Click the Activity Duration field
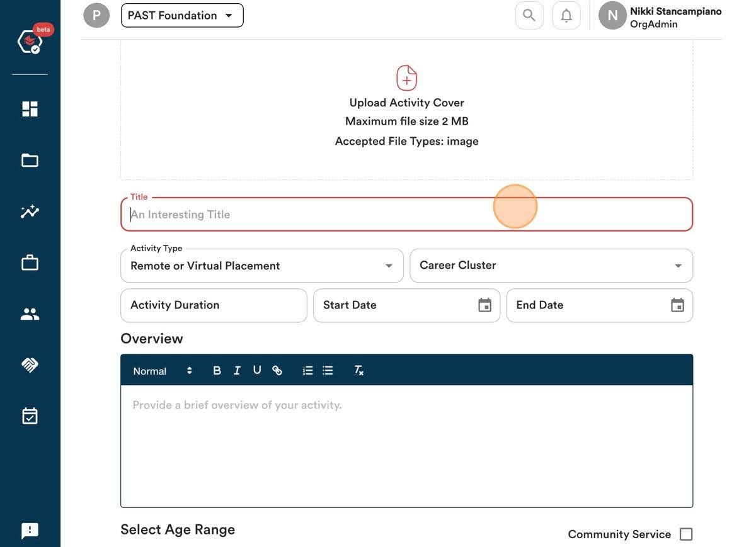756x547 pixels. tap(214, 305)
